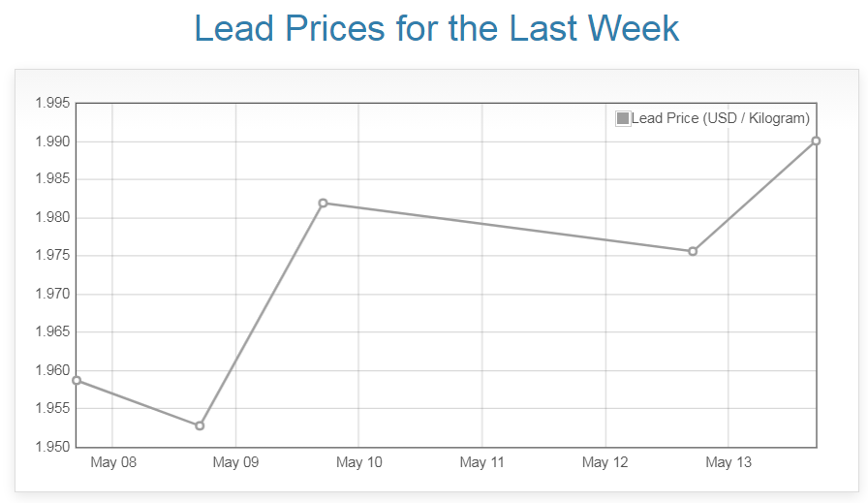Click the 1.995 y-axis label
This screenshot has height=503, width=868.
pos(51,104)
